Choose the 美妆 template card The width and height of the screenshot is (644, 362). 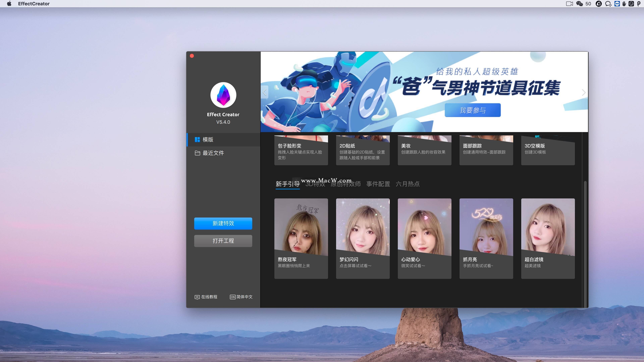coord(424,150)
